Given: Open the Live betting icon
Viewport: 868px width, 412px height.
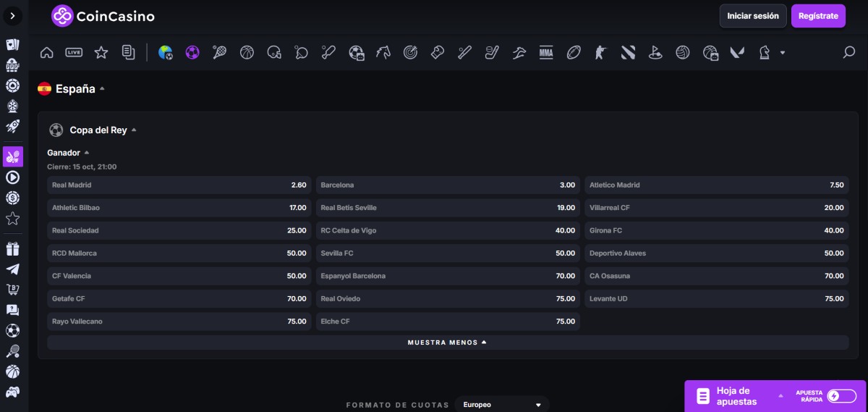Looking at the screenshot, I should [x=74, y=52].
